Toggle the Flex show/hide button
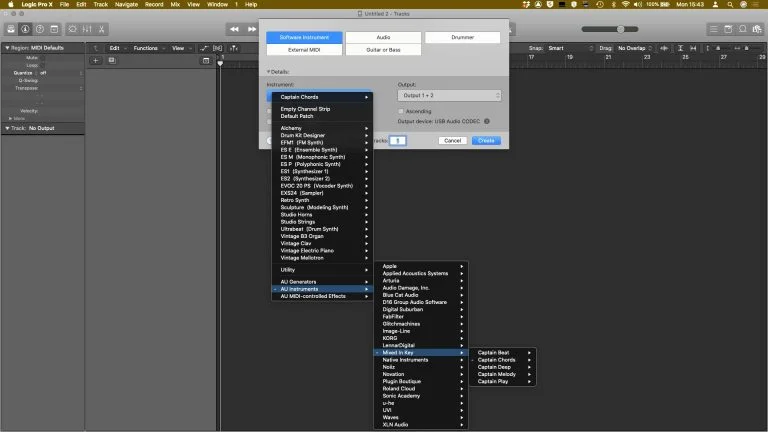Screen dimensions: 768x432 coord(217,48)
